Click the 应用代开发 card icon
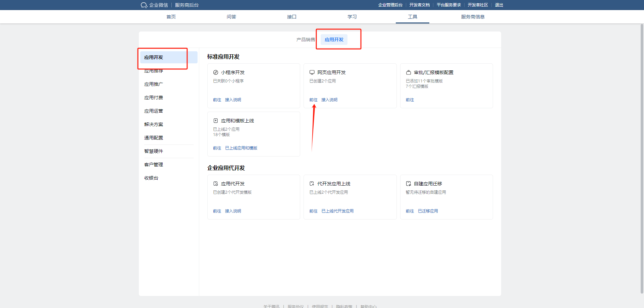This screenshot has height=308, width=644. pos(216,184)
